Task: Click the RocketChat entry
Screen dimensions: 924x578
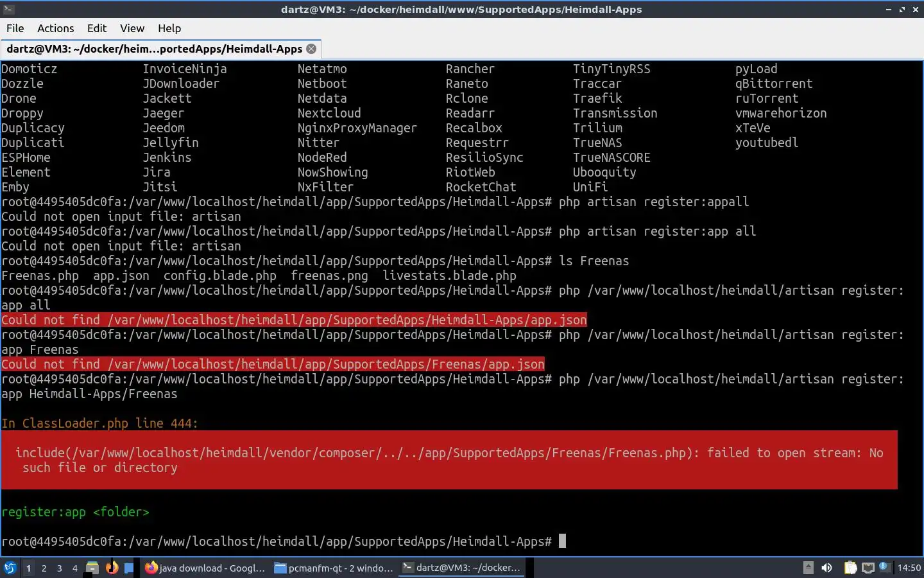Action: (x=481, y=187)
